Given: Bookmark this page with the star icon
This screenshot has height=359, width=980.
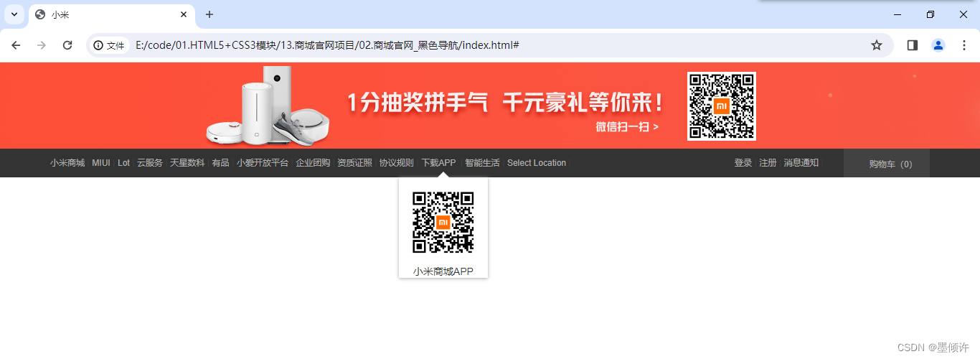Looking at the screenshot, I should pos(876,45).
